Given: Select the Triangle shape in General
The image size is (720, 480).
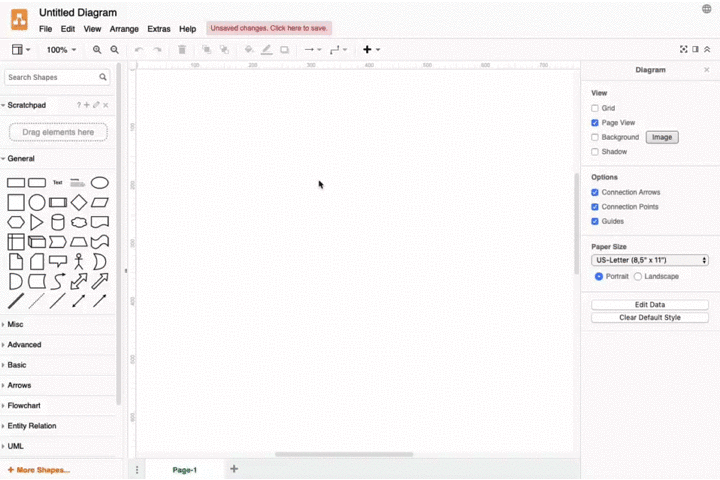Looking at the screenshot, I should click(x=37, y=222).
